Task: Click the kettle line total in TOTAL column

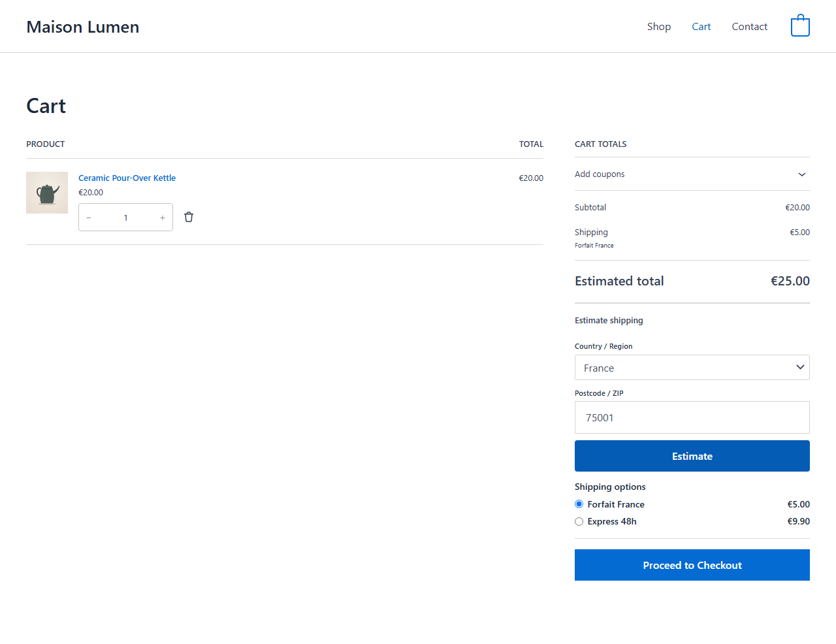Action: pos(531,178)
